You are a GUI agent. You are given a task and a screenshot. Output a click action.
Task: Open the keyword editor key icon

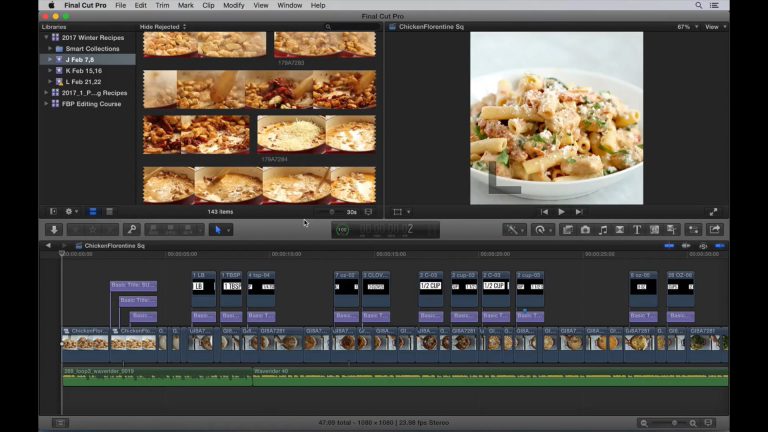pyautogui.click(x=132, y=230)
